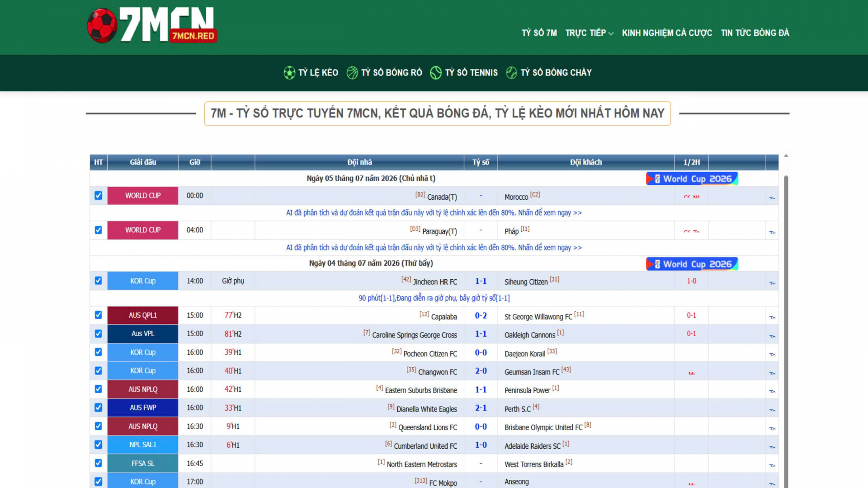Uncheck the Canada vs Morocco match checkbox

(x=98, y=196)
